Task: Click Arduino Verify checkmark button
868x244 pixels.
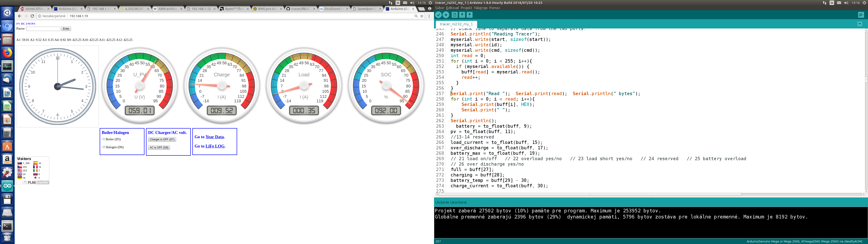Action: point(438,15)
